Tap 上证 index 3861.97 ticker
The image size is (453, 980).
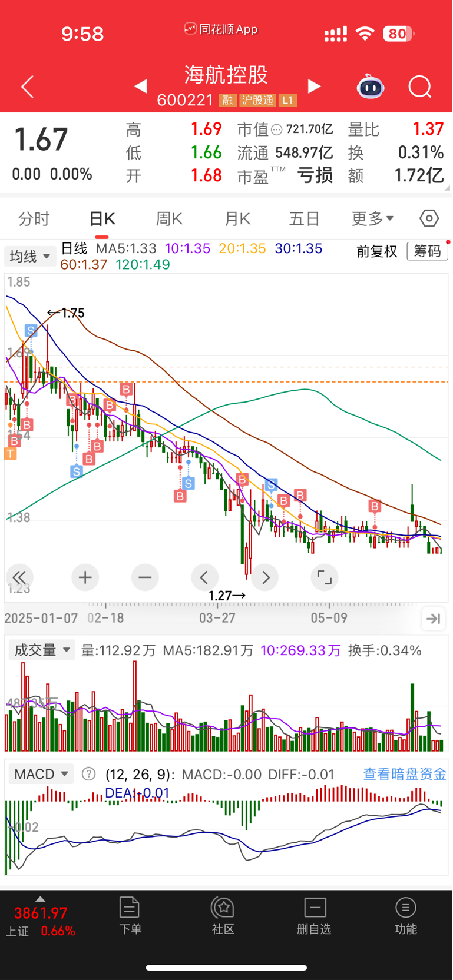click(x=41, y=921)
